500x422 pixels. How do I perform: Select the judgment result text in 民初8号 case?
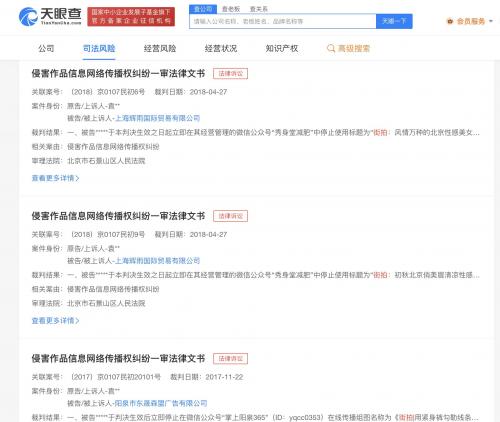coord(273,133)
